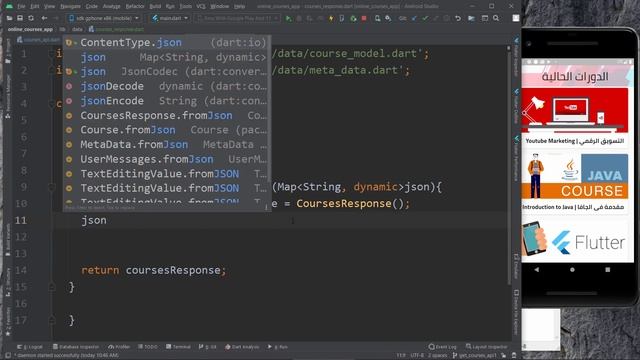
Task: Open the Logcat tool window
Action: pyautogui.click(x=30, y=347)
